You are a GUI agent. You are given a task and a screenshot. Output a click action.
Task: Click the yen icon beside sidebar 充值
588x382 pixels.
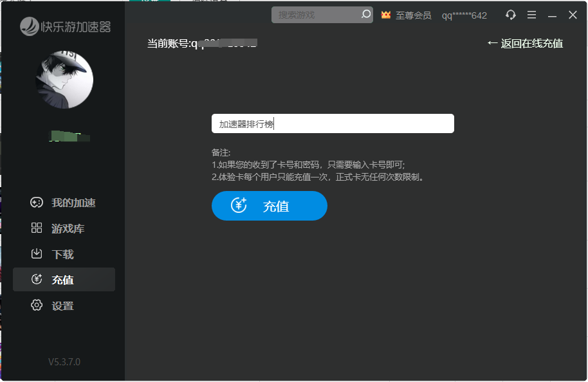click(x=37, y=279)
